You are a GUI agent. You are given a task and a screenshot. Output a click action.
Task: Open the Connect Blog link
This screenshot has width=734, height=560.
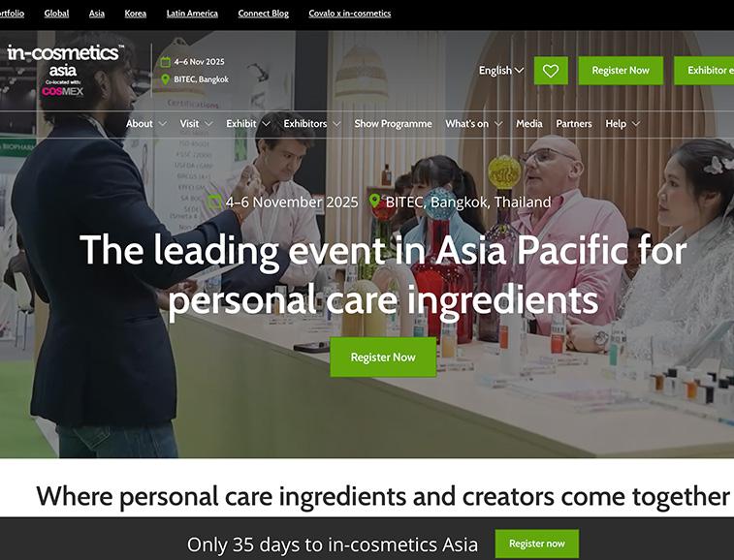pyautogui.click(x=263, y=14)
